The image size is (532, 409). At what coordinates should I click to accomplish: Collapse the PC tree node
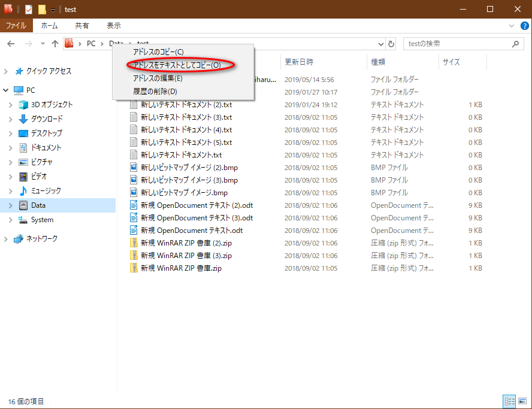point(6,90)
